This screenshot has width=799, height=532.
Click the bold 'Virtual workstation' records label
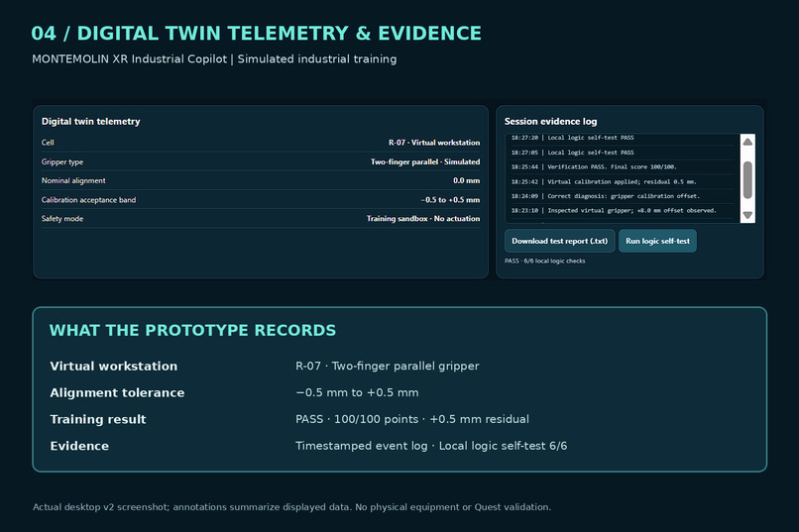pos(114,366)
